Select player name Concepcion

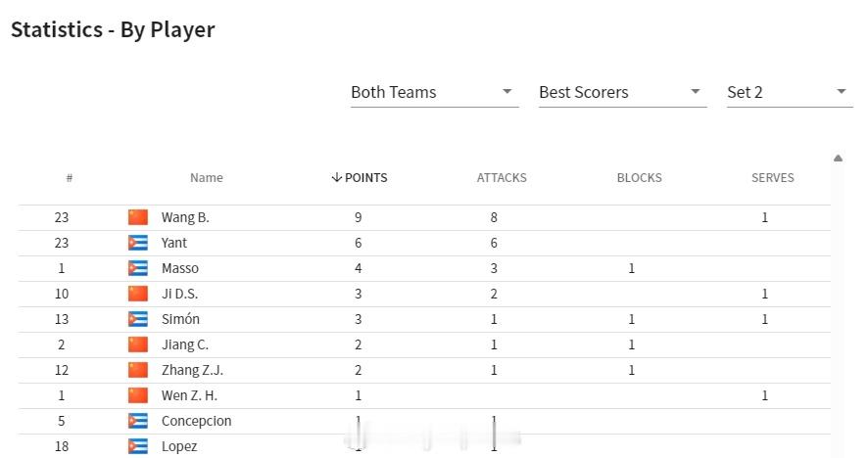pyautogui.click(x=197, y=421)
